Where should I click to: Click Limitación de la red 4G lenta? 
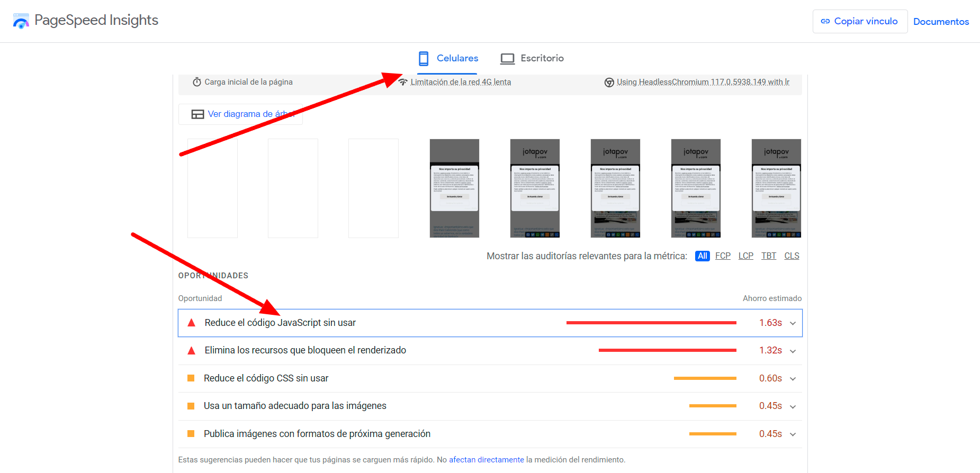click(x=461, y=82)
